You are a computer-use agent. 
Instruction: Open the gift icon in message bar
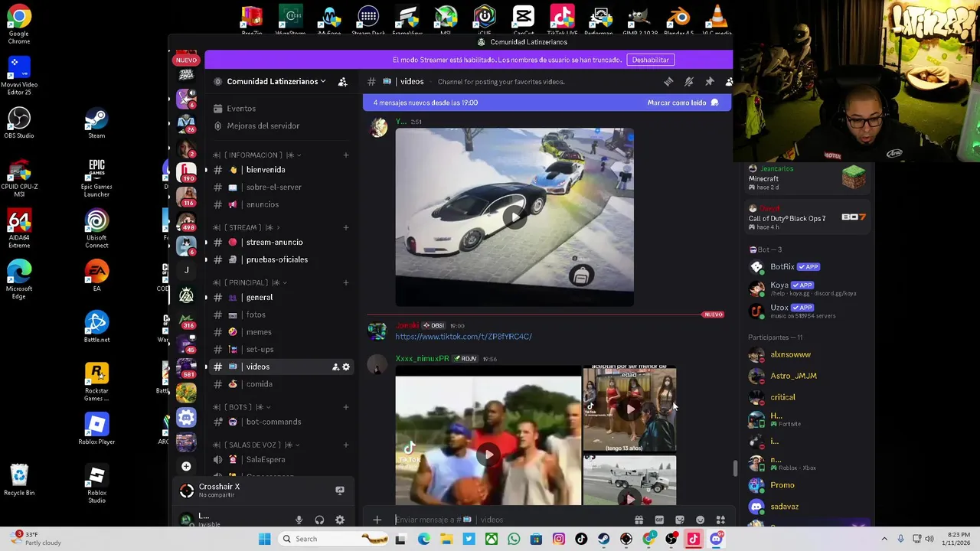click(x=639, y=520)
